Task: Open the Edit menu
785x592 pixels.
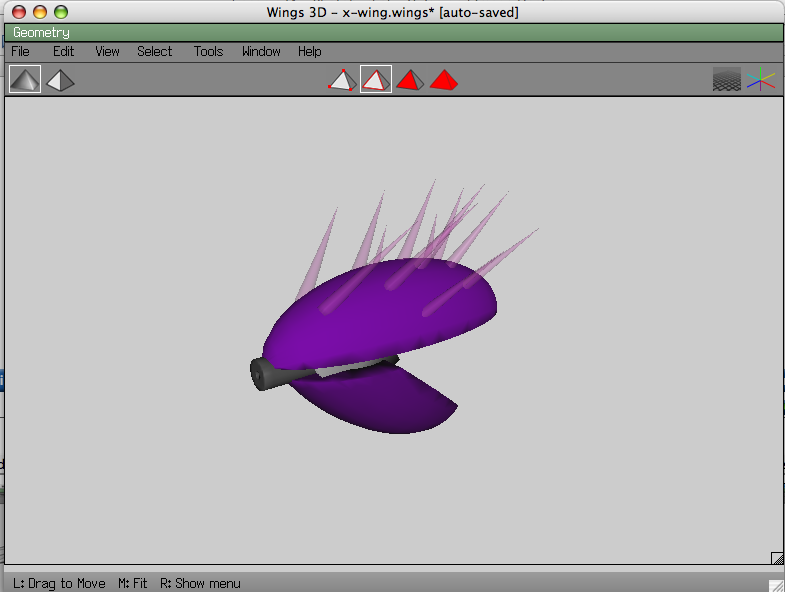Action: [x=64, y=51]
